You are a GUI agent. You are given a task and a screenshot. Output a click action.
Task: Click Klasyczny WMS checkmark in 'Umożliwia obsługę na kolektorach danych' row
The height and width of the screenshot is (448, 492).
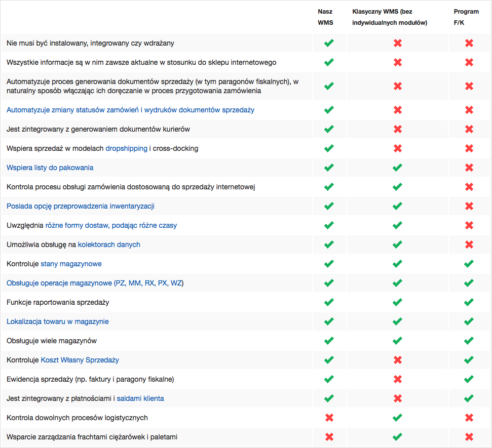[398, 245]
